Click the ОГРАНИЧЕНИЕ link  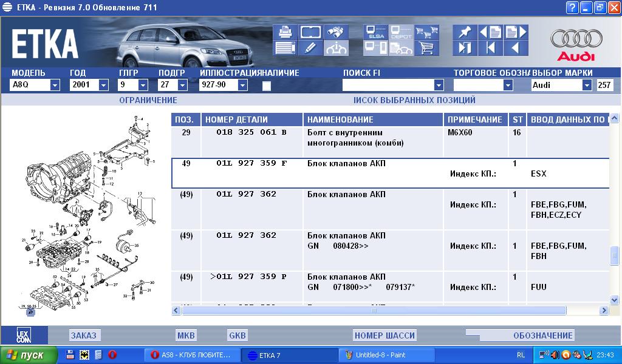(148, 100)
